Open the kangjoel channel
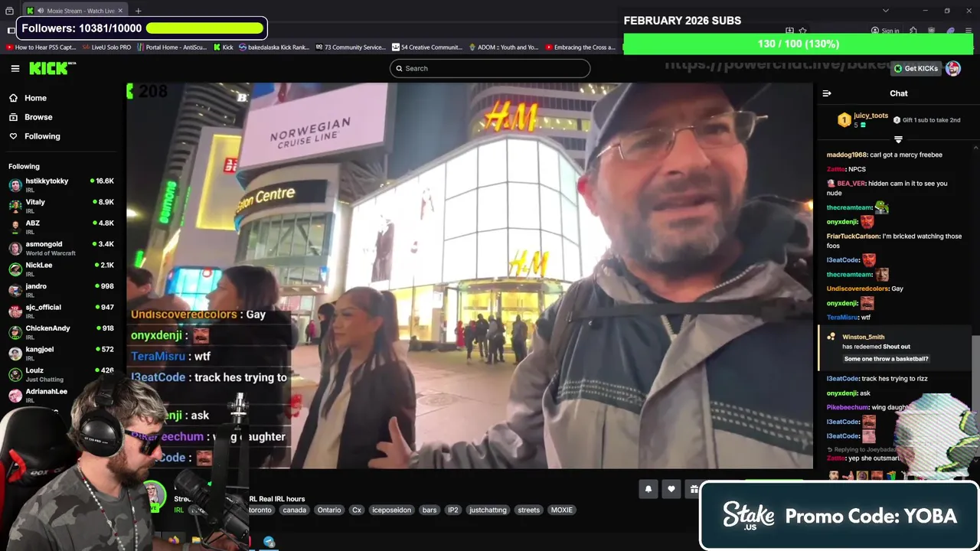Screen dimensions: 980x551 61,353
